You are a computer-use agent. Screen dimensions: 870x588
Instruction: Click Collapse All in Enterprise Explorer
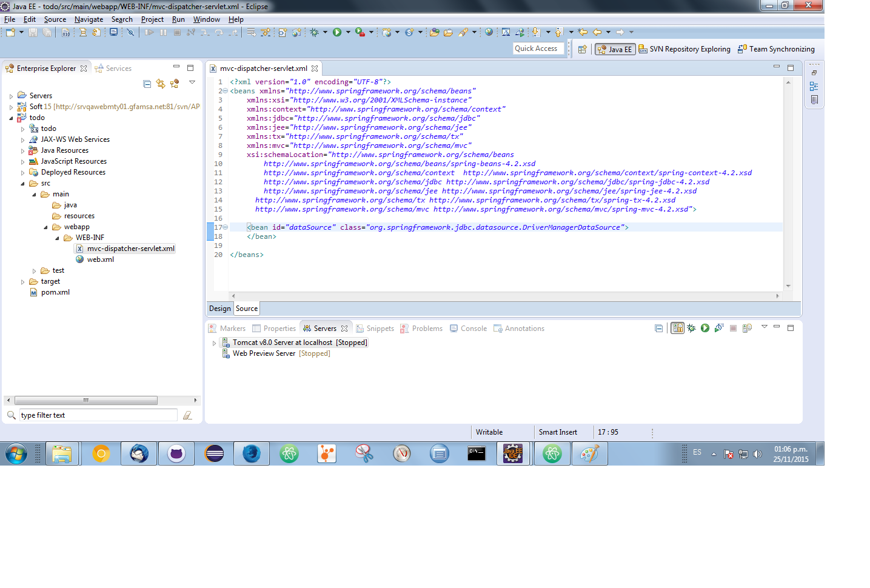click(x=147, y=84)
